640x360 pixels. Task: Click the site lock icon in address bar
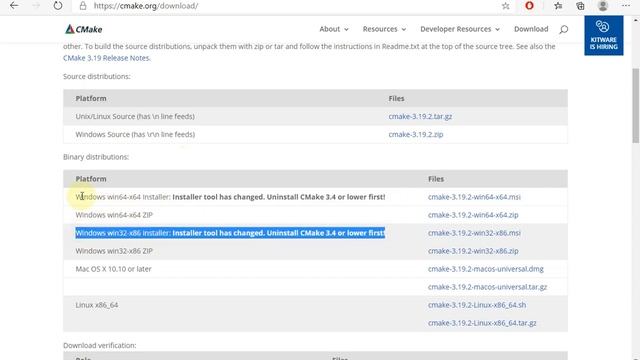pos(83,6)
